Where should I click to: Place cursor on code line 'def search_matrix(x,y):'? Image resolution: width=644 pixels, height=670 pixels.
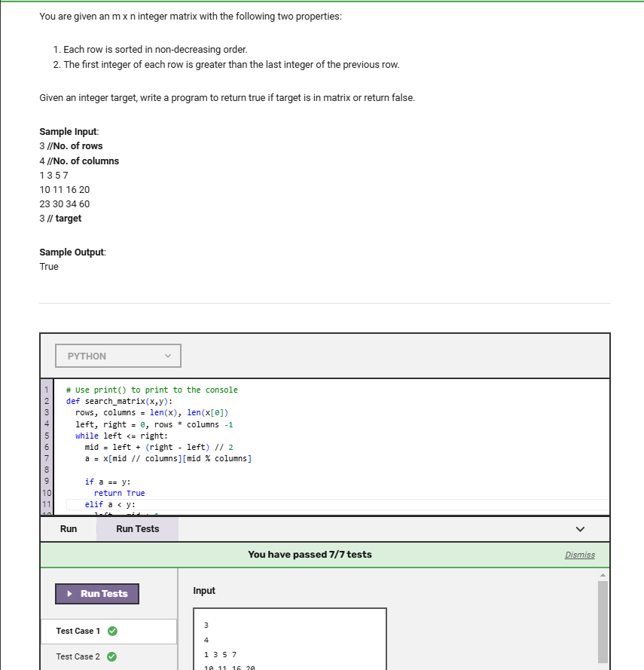[119, 401]
